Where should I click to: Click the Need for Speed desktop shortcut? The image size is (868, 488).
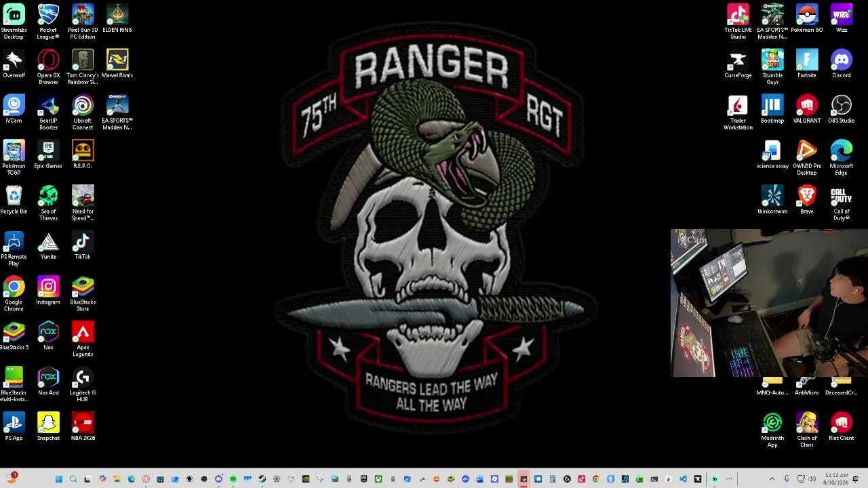(x=83, y=203)
